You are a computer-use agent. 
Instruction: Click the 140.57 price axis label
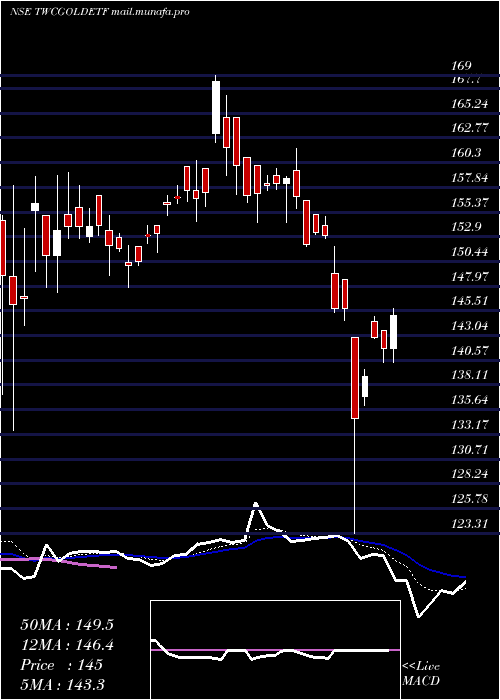(471, 351)
